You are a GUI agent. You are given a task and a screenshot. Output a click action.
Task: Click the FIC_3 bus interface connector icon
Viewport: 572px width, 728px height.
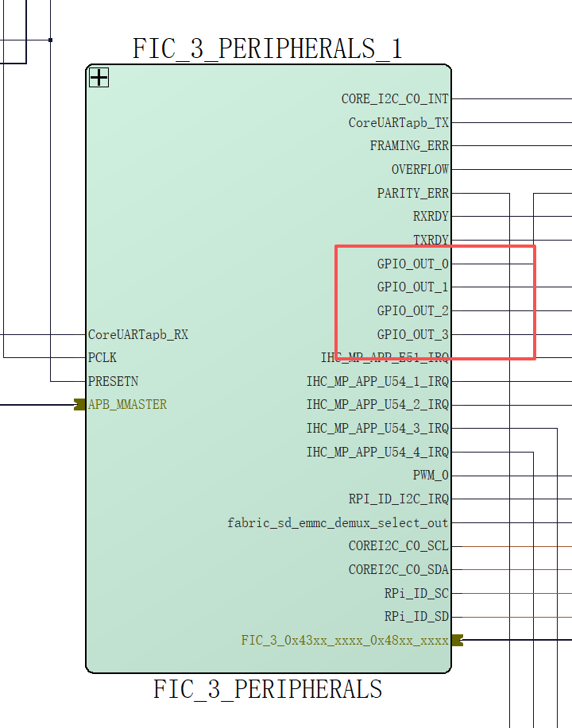click(458, 640)
